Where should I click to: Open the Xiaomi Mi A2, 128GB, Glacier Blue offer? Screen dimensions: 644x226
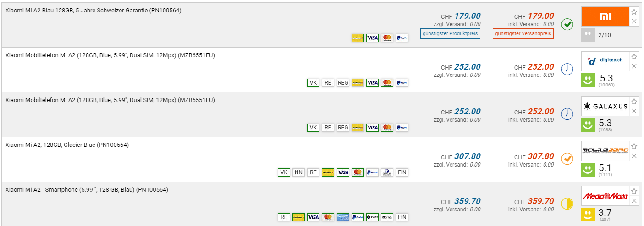[x=67, y=145]
